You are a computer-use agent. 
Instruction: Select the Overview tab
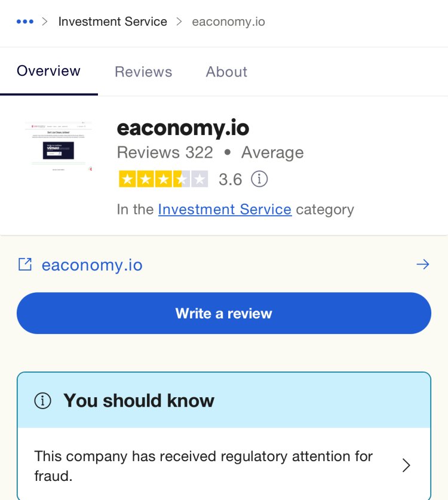[x=49, y=71]
